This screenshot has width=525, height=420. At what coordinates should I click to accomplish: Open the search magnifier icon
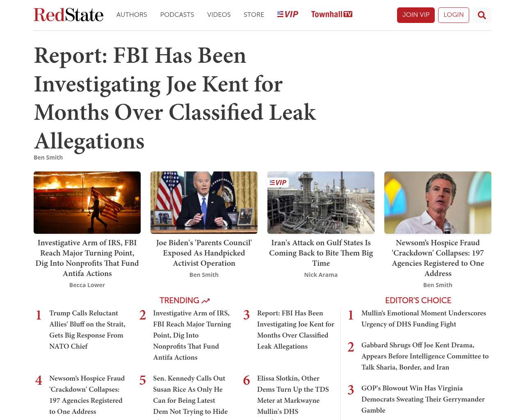point(482,15)
